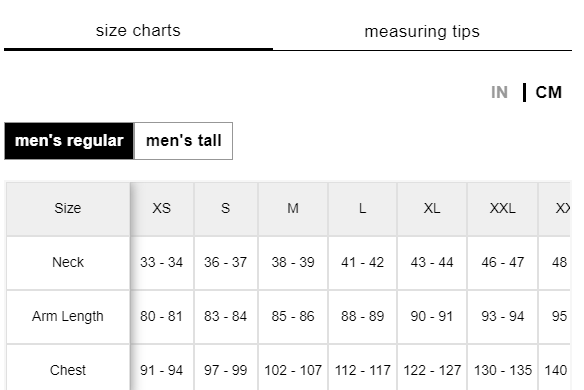Click the Arm Length row label

(x=68, y=316)
